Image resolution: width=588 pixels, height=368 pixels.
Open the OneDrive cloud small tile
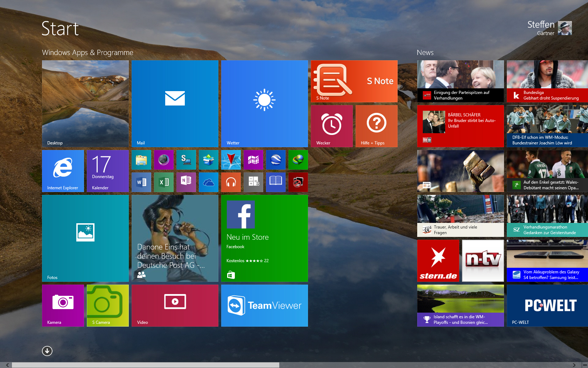(x=209, y=182)
